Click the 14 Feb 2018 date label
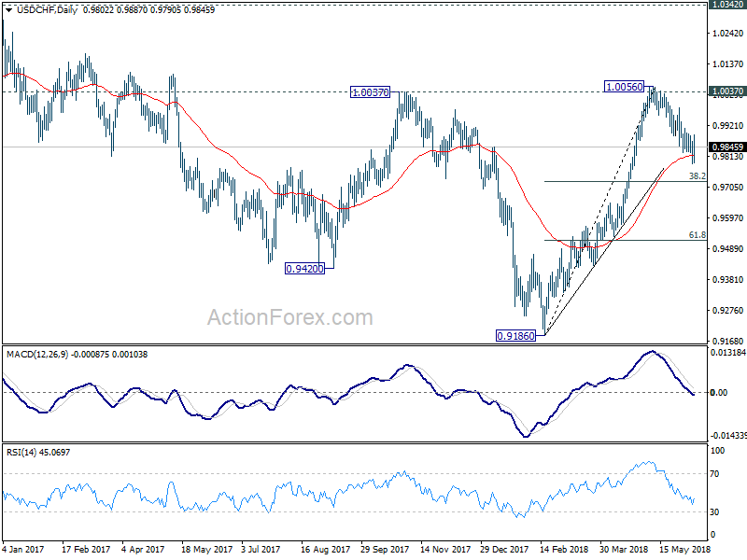747x560 pixels. [x=564, y=549]
